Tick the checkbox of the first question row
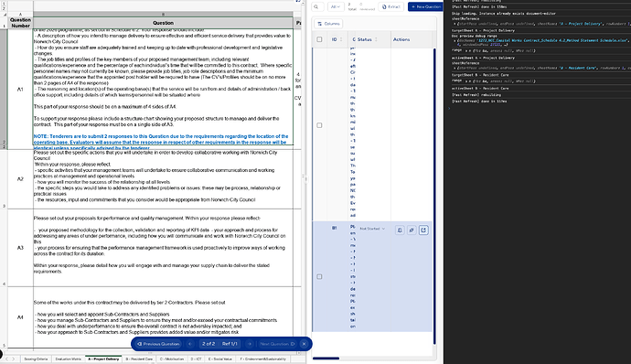The height and width of the screenshot is (364, 631). coord(319,125)
